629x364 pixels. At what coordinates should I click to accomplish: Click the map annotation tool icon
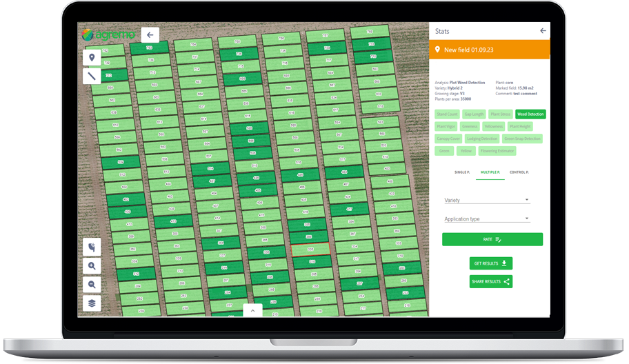click(x=92, y=247)
